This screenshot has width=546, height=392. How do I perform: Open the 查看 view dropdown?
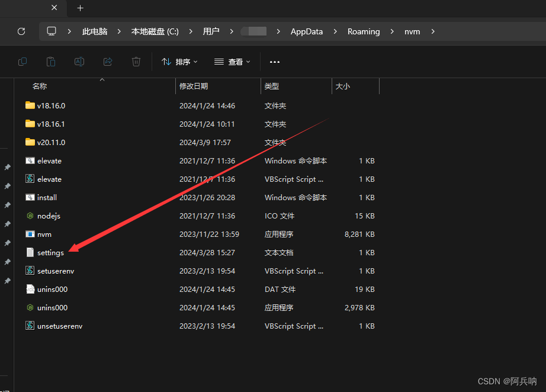point(232,62)
